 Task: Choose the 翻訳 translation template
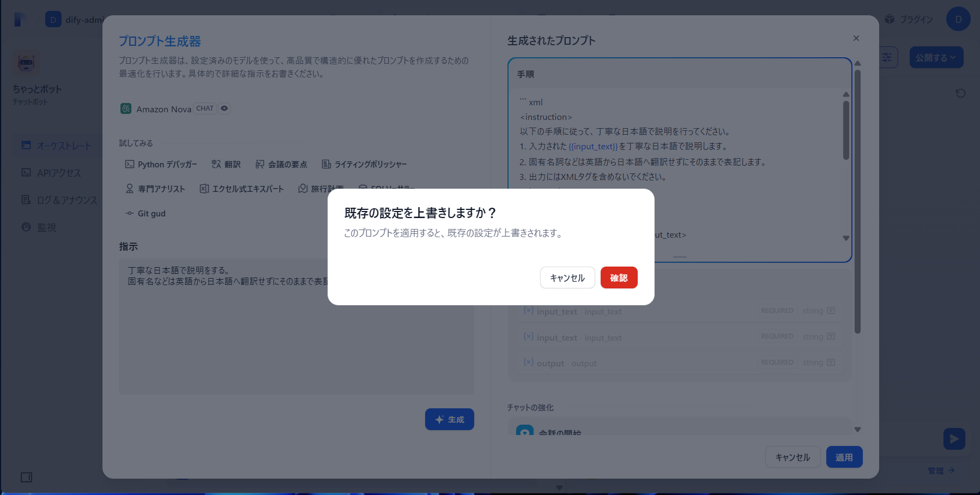pos(226,164)
